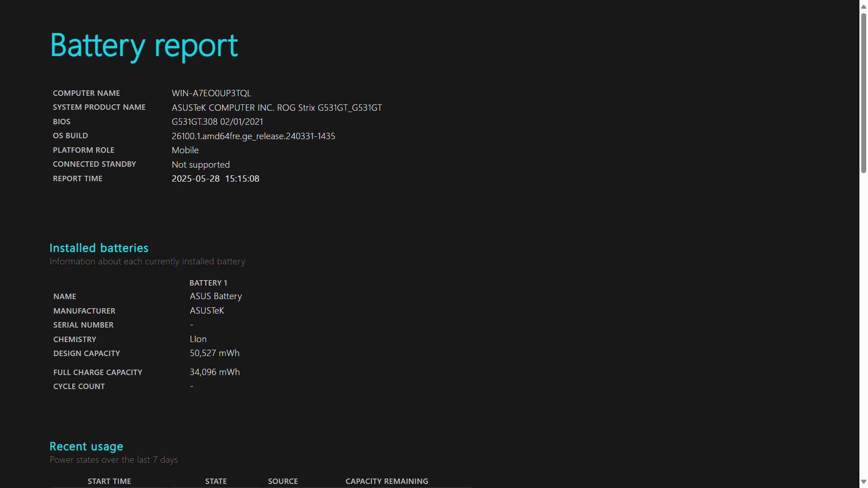Click the START TIME column header
The height and width of the screenshot is (488, 868).
point(109,481)
